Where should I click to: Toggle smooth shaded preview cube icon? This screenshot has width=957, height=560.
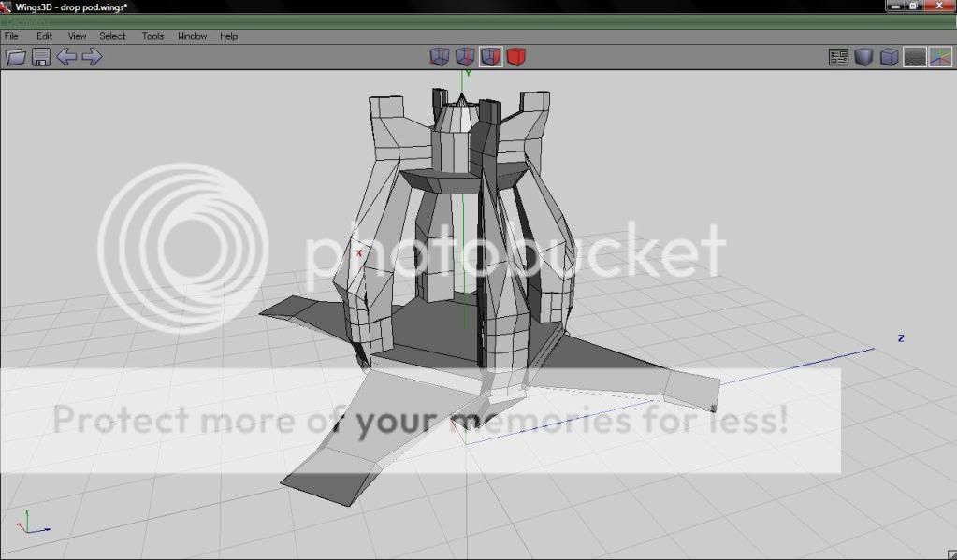pos(863,57)
